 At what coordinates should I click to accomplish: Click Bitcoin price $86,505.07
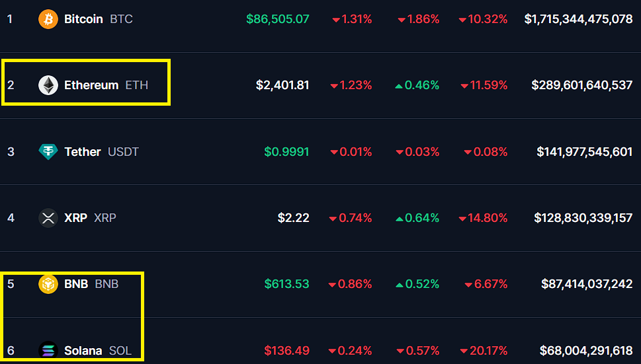278,19
